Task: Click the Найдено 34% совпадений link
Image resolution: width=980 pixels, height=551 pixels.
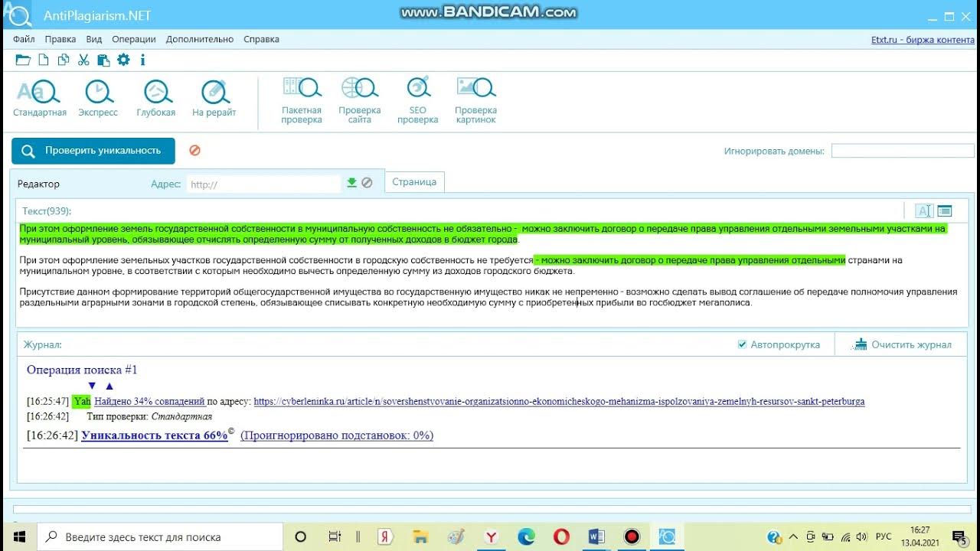Action: [149, 401]
